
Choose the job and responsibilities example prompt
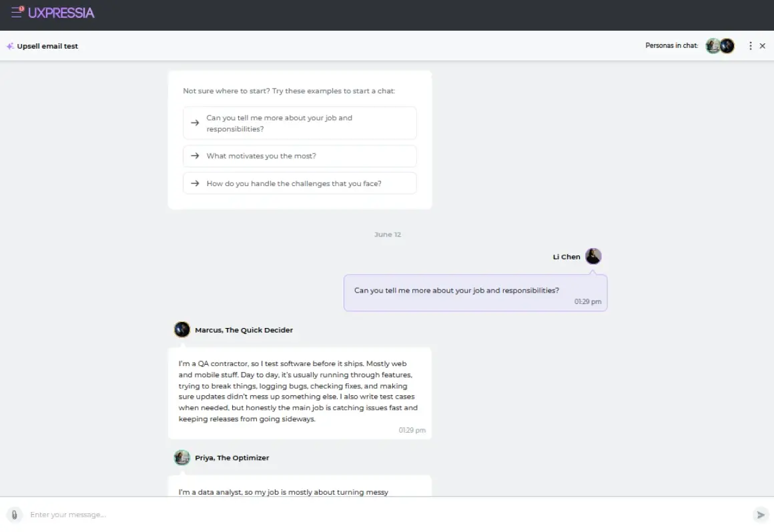[300, 123]
